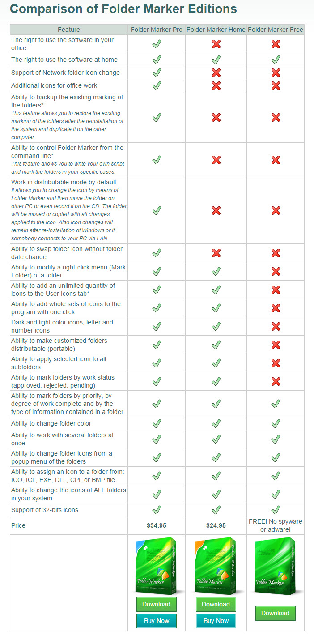Screen dimensions: 314x644
Task: Download Folder Marker Home edition
Action: pyautogui.click(x=216, y=604)
